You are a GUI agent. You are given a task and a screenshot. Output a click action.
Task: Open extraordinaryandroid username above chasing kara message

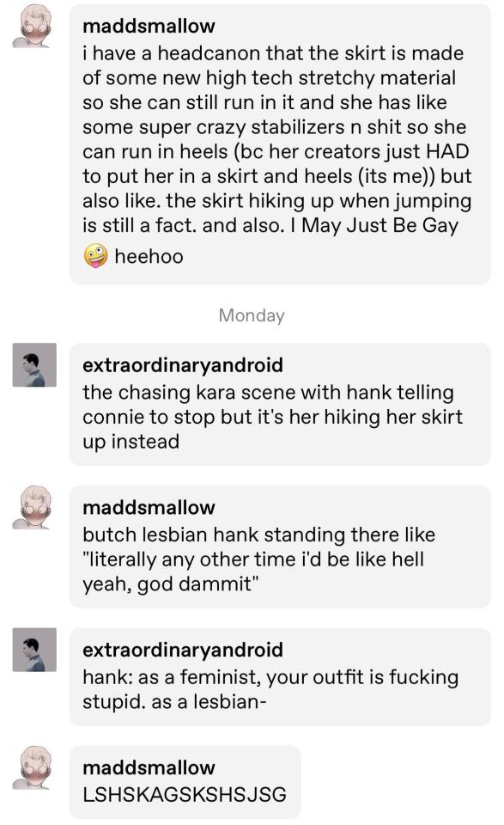point(182,364)
